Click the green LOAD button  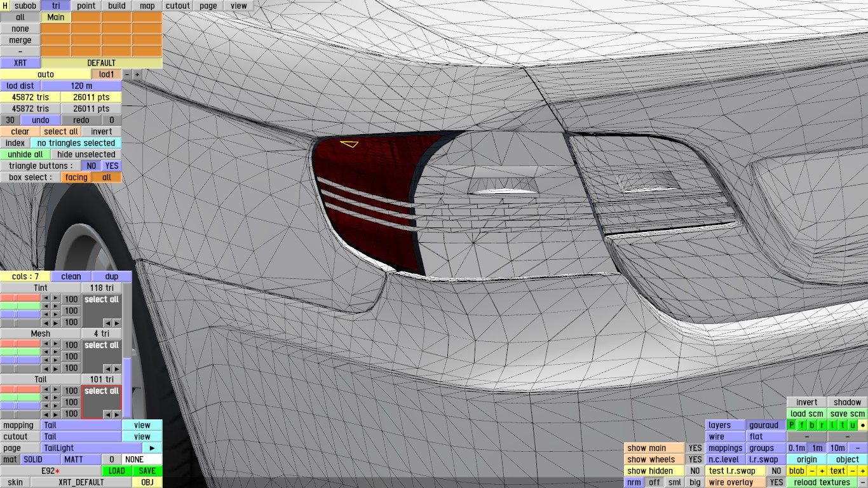[117, 471]
